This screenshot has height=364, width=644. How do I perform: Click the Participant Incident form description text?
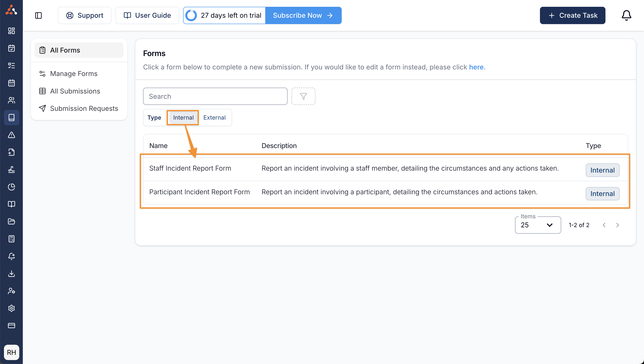pyautogui.click(x=400, y=192)
